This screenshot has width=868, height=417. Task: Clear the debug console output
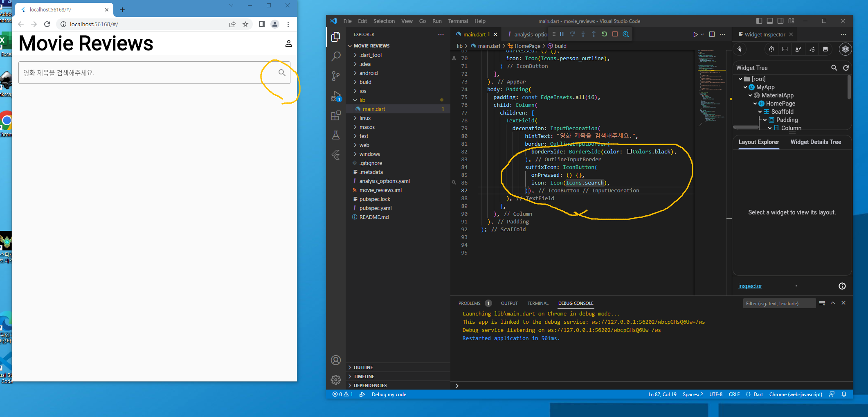(822, 303)
